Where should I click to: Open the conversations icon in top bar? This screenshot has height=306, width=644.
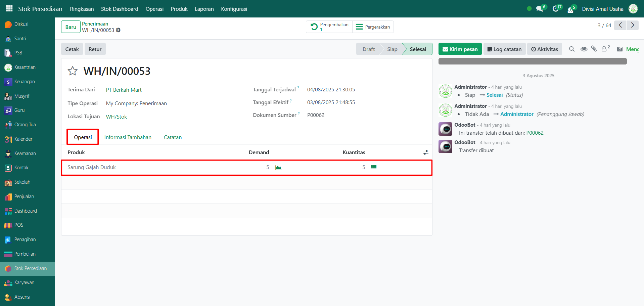540,9
